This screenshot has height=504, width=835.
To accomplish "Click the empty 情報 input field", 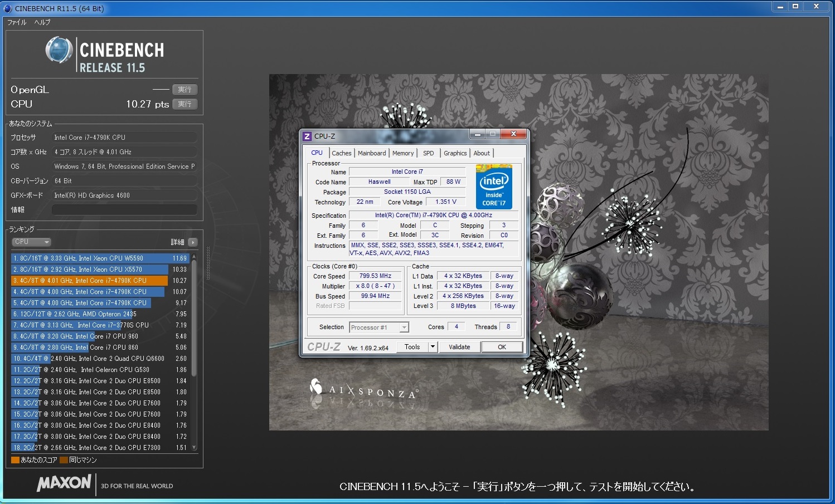I will 124,210.
